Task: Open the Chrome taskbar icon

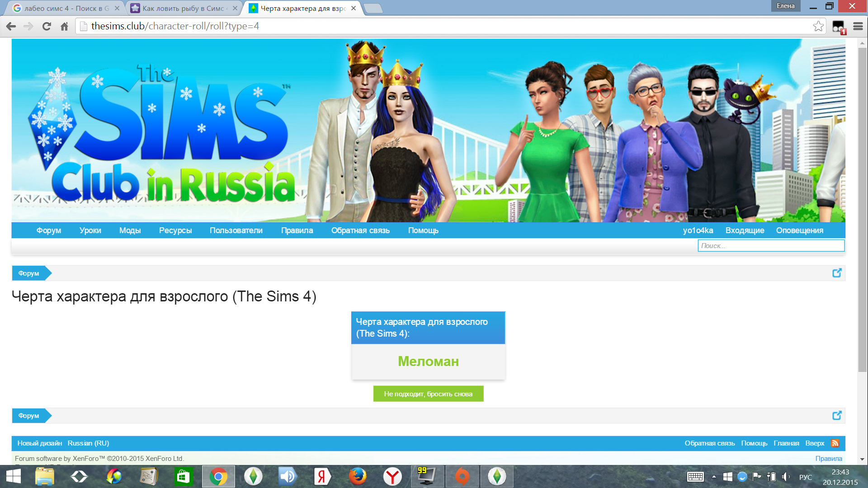Action: click(x=218, y=477)
